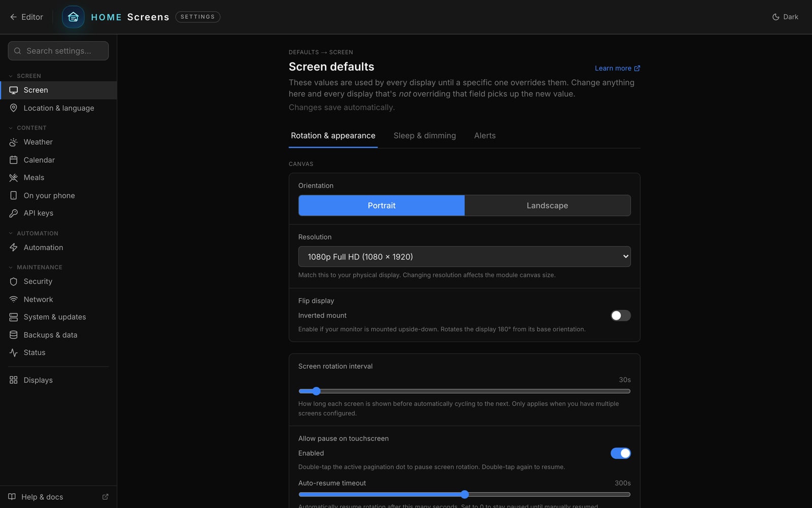This screenshot has width=812, height=508.
Task: Click the Weather cloud-sun icon
Action: pos(14,142)
